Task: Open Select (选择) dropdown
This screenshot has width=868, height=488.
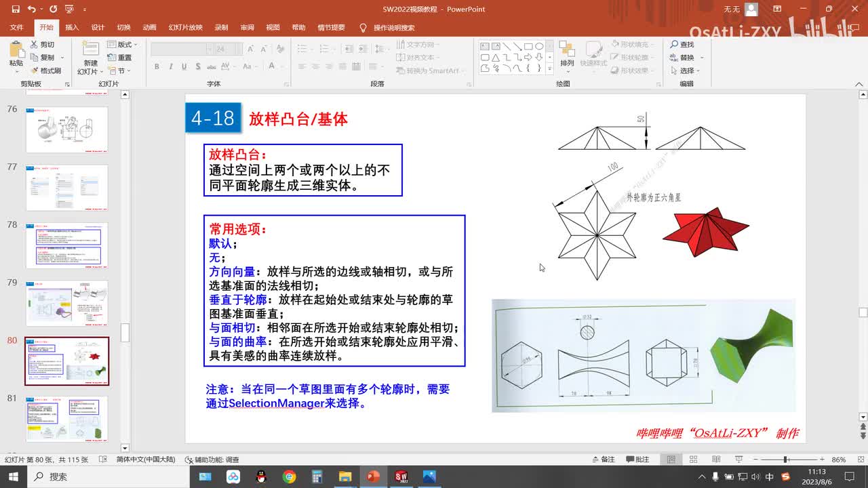Action: (686, 70)
